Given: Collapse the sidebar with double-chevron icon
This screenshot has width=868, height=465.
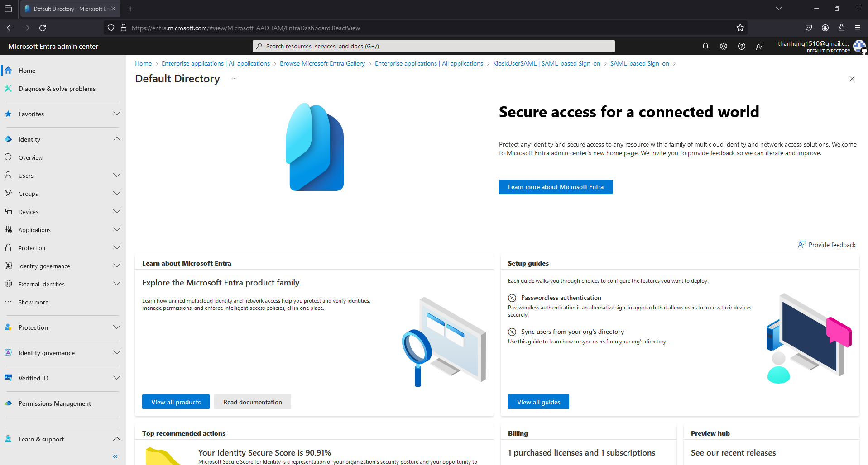Looking at the screenshot, I should 115,456.
